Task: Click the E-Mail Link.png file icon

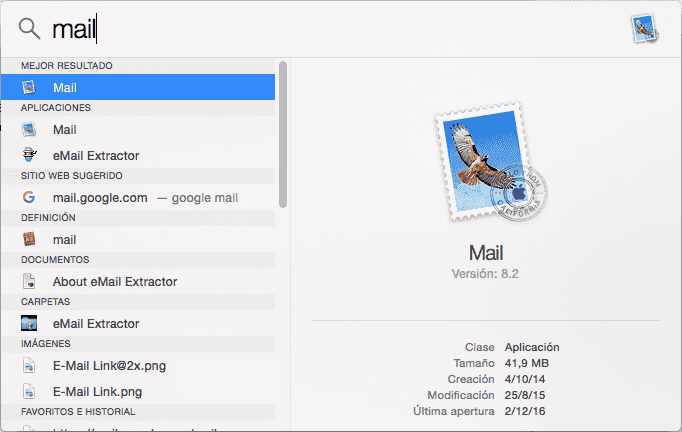Action: 29,391
